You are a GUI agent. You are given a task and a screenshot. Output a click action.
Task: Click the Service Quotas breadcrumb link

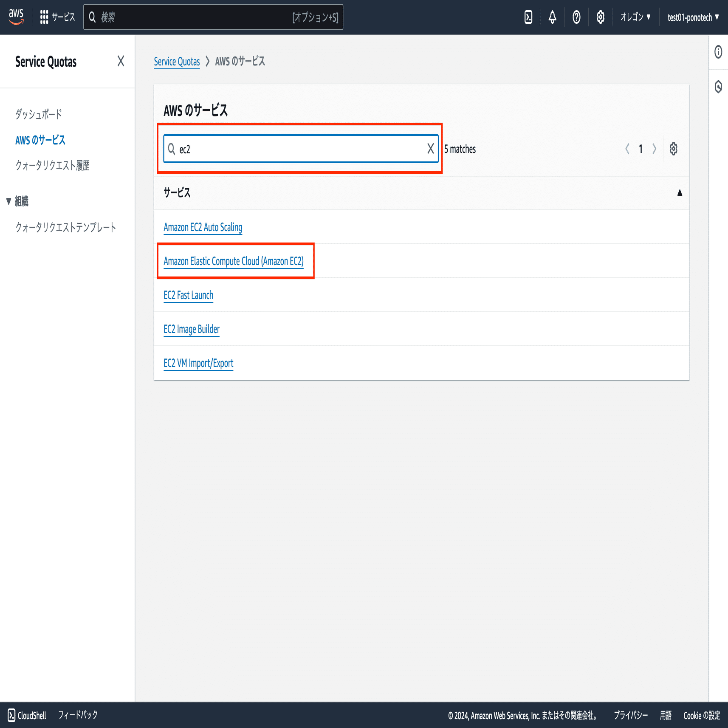click(177, 62)
